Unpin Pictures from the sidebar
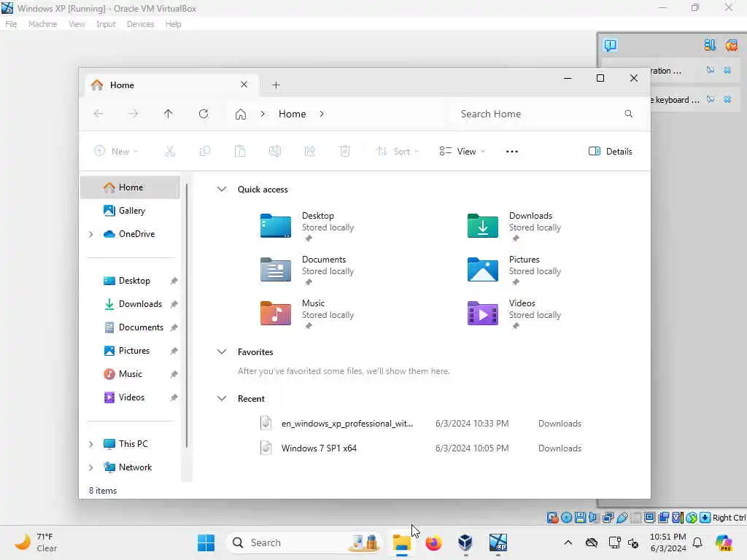 point(174,351)
